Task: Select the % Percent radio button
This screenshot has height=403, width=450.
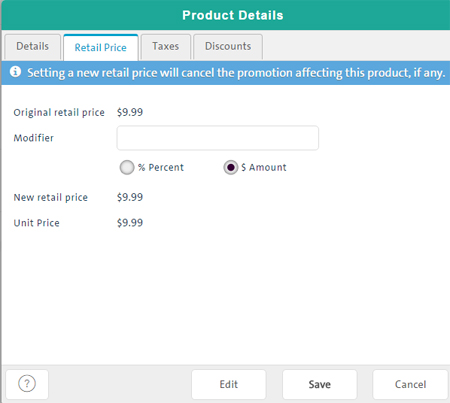Action: tap(127, 167)
